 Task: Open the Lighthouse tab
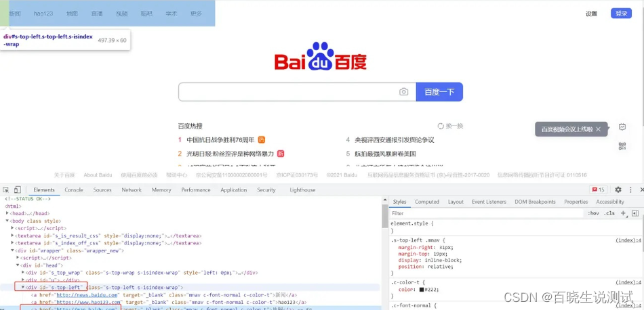pos(303,190)
